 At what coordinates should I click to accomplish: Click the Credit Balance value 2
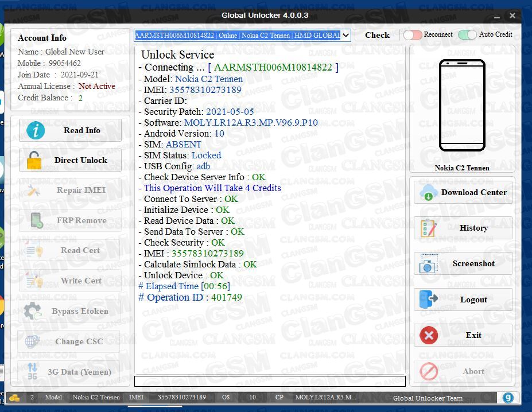[x=80, y=98]
